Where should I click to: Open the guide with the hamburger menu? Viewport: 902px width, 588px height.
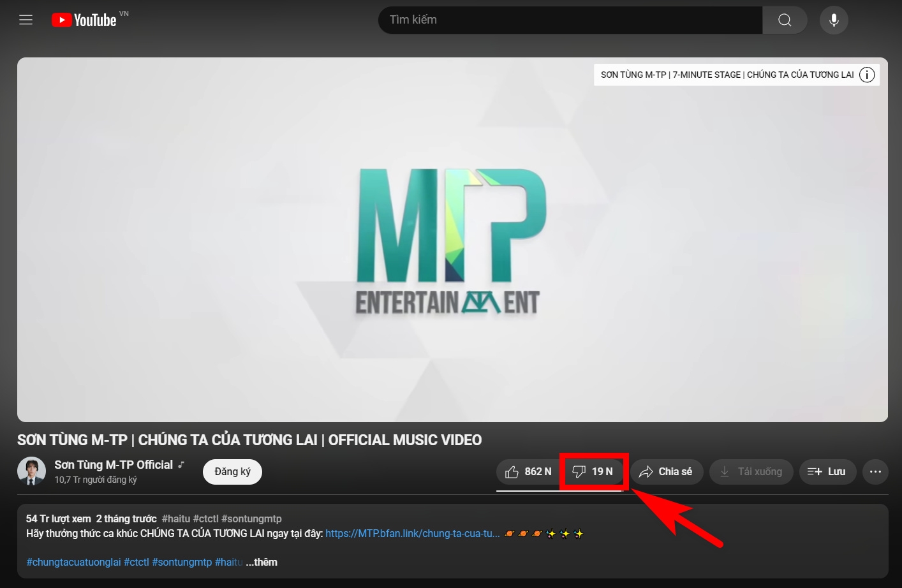point(26,20)
